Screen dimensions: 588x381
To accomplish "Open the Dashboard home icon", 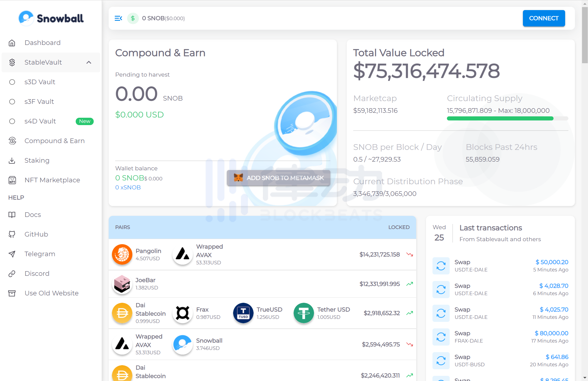I will point(12,43).
